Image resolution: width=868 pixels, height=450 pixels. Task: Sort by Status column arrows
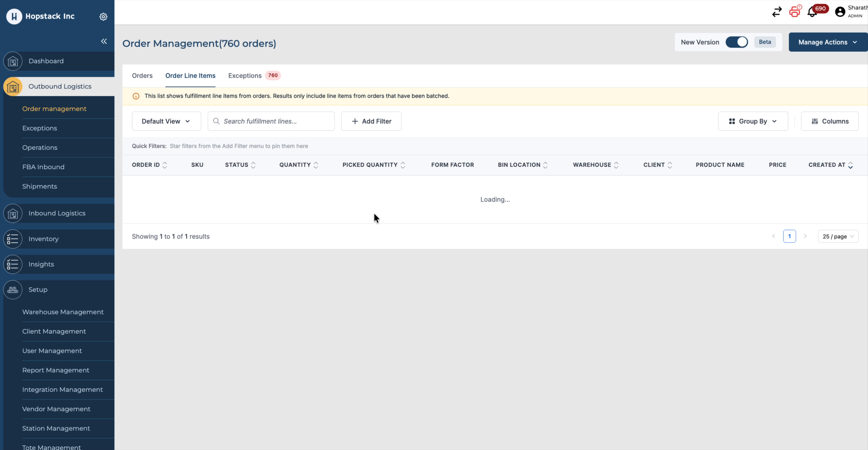253,165
